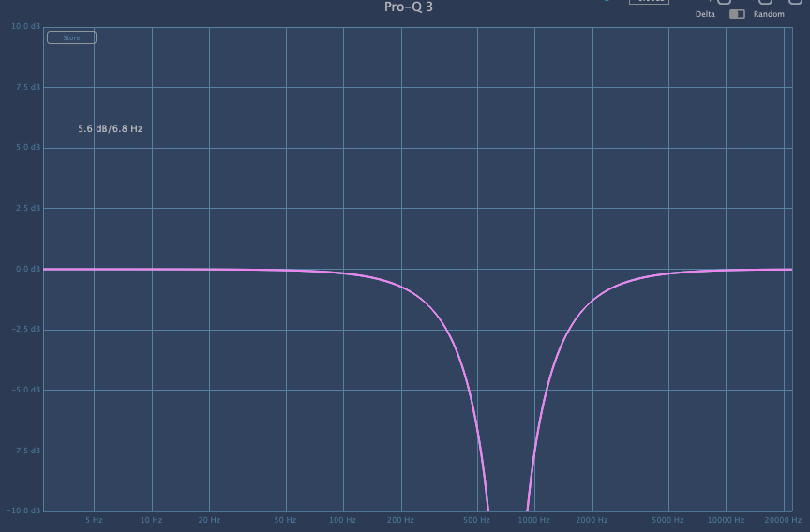The height and width of the screenshot is (532, 810).
Task: Click the Delta label
Action: (x=705, y=14)
